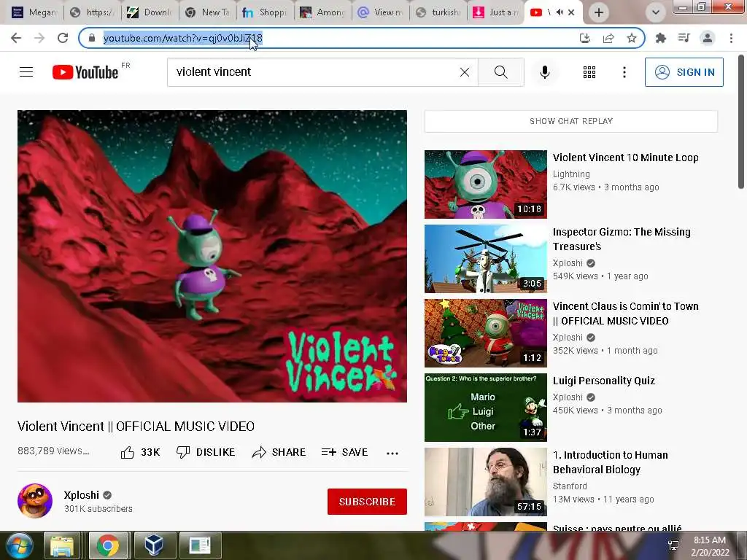This screenshot has width=747, height=560.
Task: Switch to the Just a m browser tab
Action: point(495,12)
